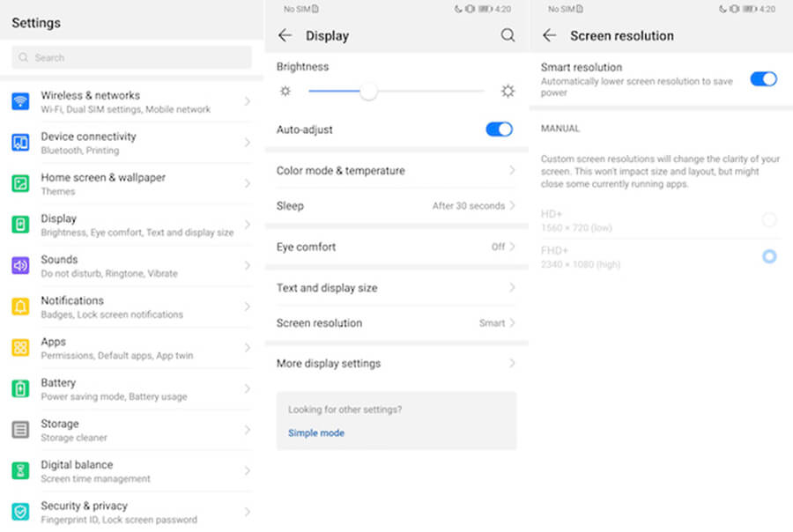The width and height of the screenshot is (793, 532).
Task: Tap the Simple mode link
Action: tap(316, 433)
